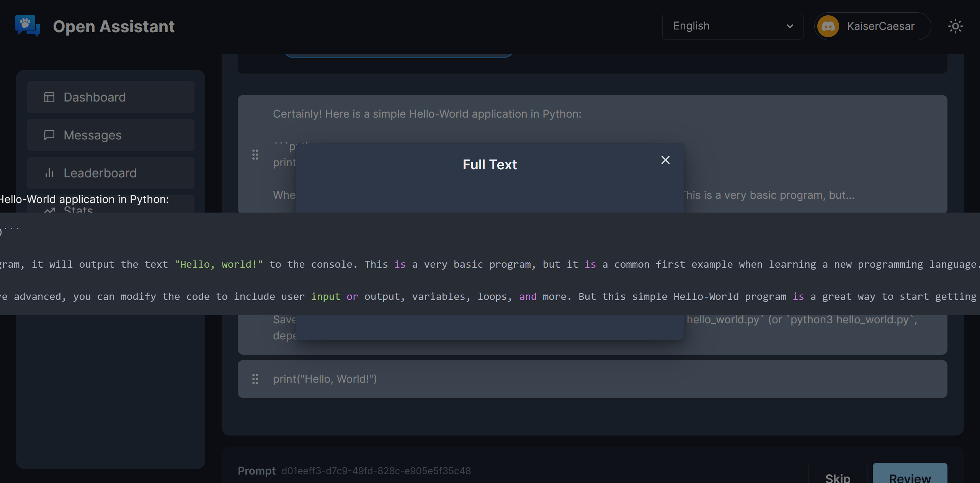Close the Full Text dialog

point(665,160)
